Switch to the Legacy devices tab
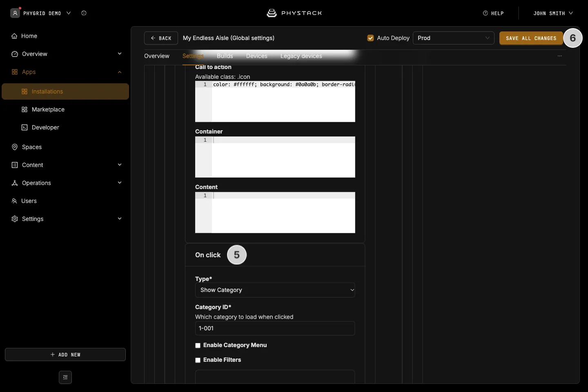Viewport: 588px width, 392px height. tap(301, 56)
